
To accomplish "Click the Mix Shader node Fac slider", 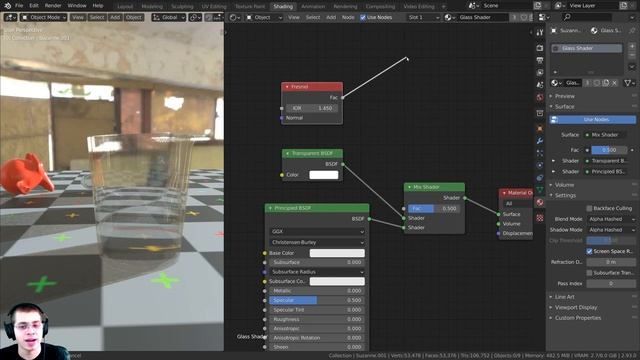I will (434, 209).
